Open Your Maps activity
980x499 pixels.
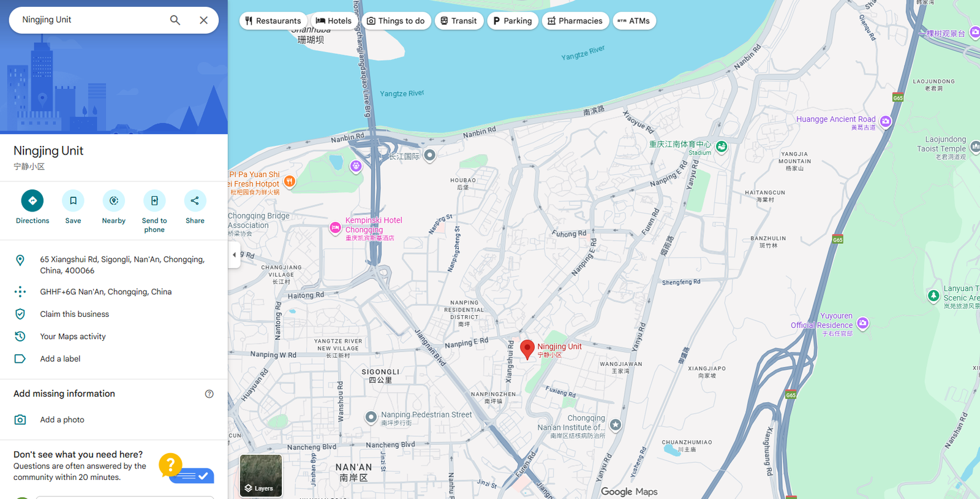73,337
